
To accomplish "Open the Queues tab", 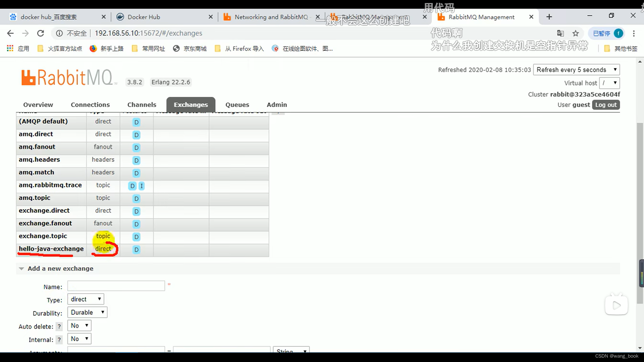I will (x=237, y=105).
